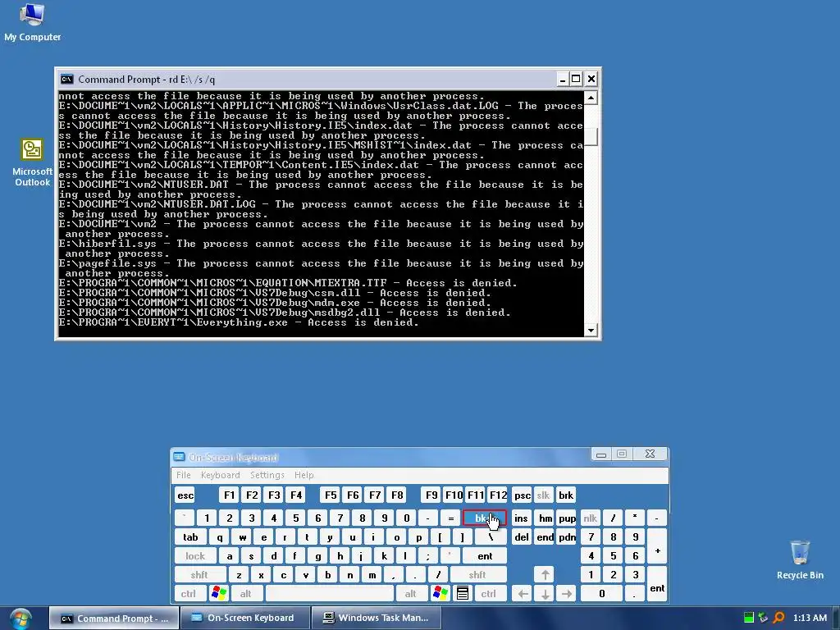Click the orange magnifier tray icon

point(778,618)
